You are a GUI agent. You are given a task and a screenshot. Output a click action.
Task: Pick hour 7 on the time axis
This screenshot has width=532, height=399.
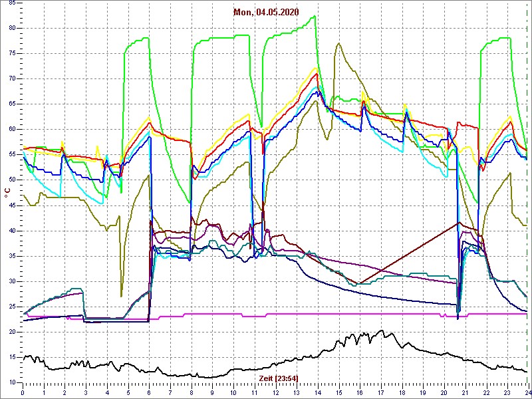[170, 393]
